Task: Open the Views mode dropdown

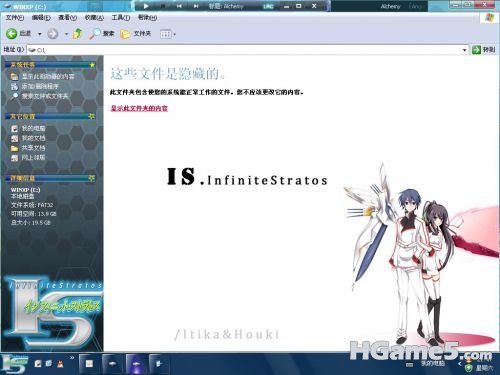Action: (168, 34)
